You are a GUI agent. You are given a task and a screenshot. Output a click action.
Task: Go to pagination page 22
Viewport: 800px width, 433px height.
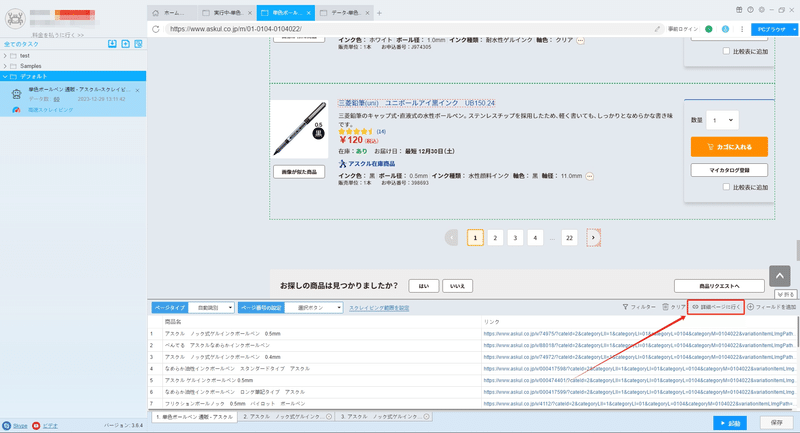[569, 238]
